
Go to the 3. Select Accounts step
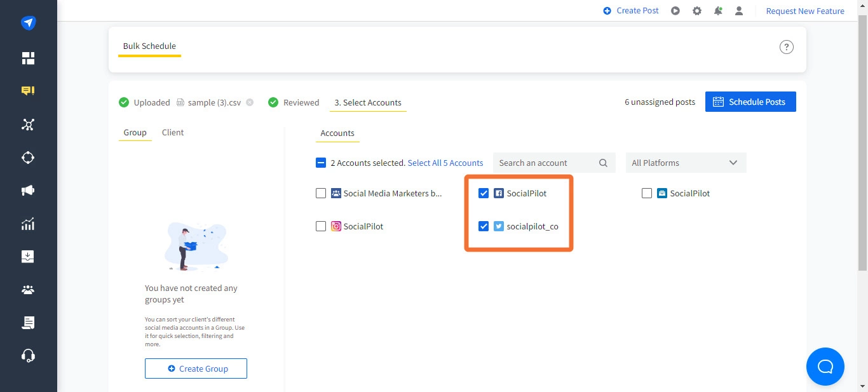(368, 102)
